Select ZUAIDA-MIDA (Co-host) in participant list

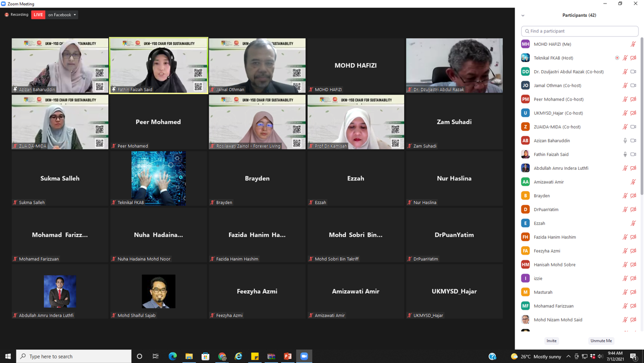click(557, 127)
